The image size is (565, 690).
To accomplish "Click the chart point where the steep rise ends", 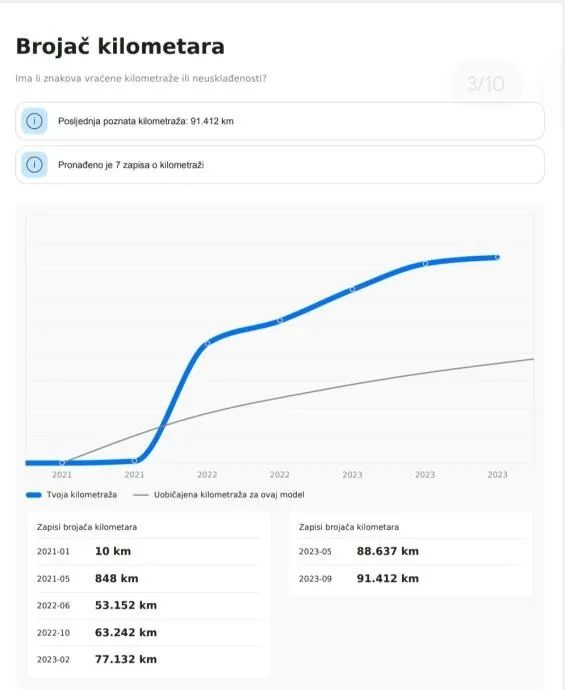I will (x=207, y=343).
